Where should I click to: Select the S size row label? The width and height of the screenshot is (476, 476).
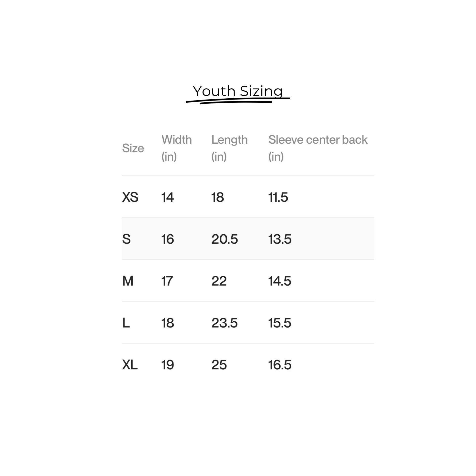(126, 239)
